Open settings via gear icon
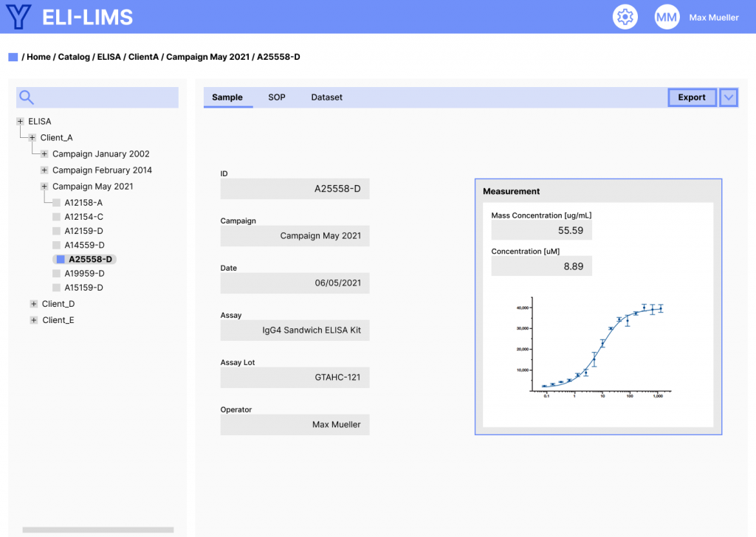The width and height of the screenshot is (756, 537). (625, 17)
